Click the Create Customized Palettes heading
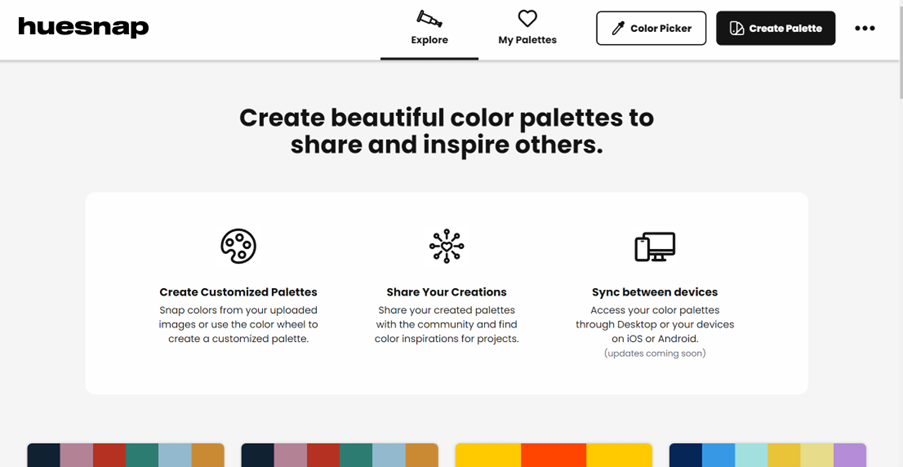The width and height of the screenshot is (903, 467). click(238, 292)
